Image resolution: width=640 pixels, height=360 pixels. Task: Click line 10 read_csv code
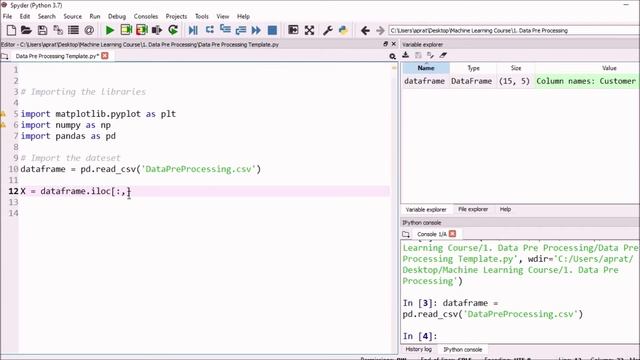[140, 169]
